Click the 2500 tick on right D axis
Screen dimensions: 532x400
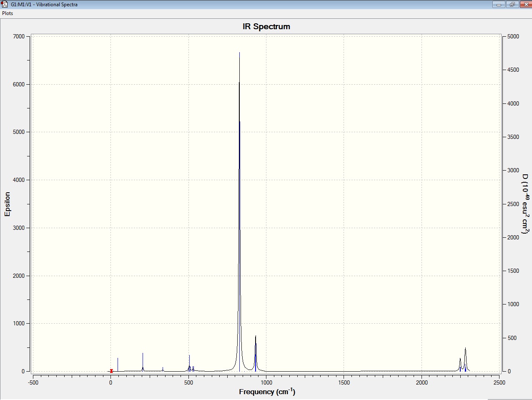(513, 204)
